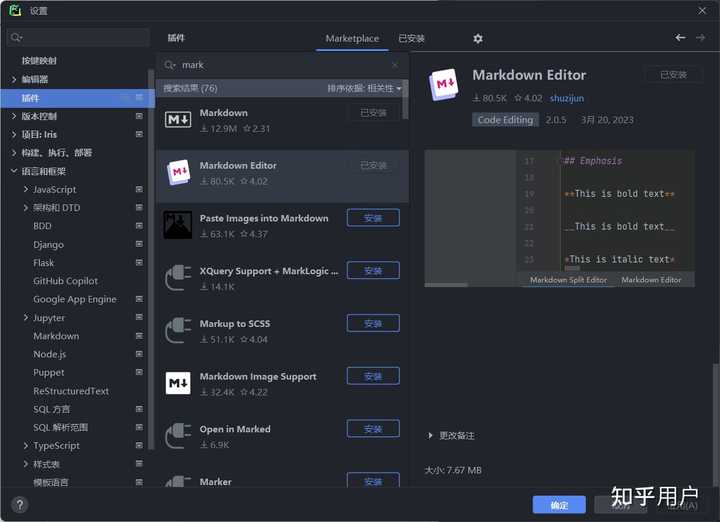The width and height of the screenshot is (720, 522).
Task: Select the Markdown Editor preview tab
Action: [x=651, y=280]
